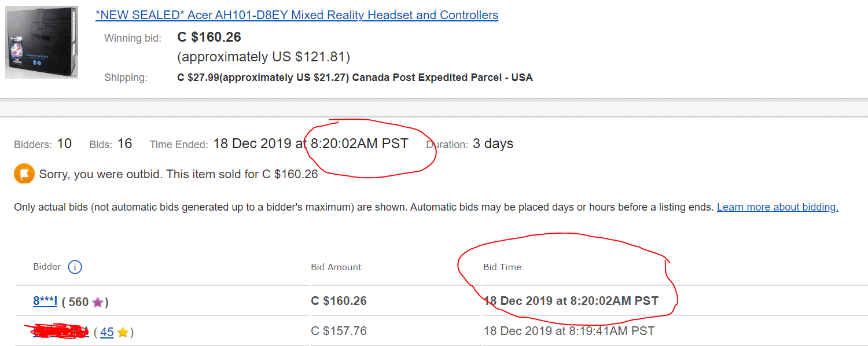Follow the Learn more about bidding link

tap(777, 207)
